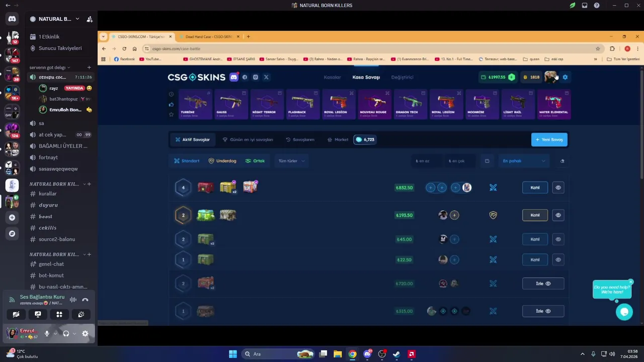Click CSGO-Skins Discord link icon

click(x=234, y=77)
